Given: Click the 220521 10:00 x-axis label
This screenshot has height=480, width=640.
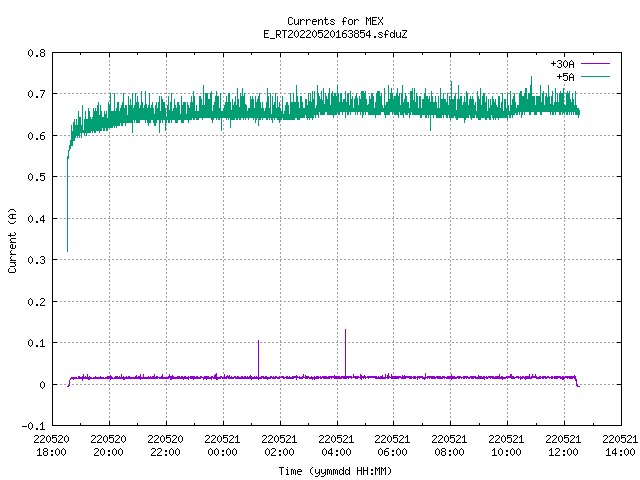Looking at the screenshot, I should click(x=506, y=446).
